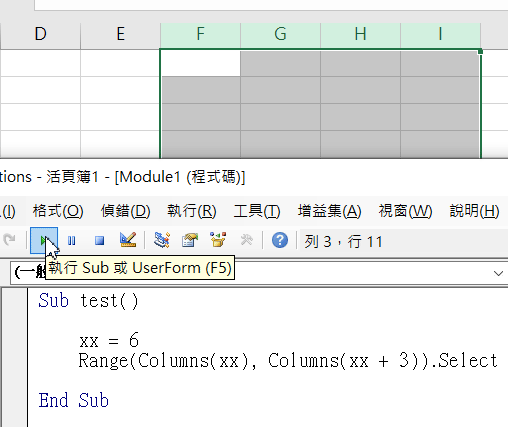The height and width of the screenshot is (427, 508).
Task: Open the Object Browser
Action: pyautogui.click(x=218, y=240)
